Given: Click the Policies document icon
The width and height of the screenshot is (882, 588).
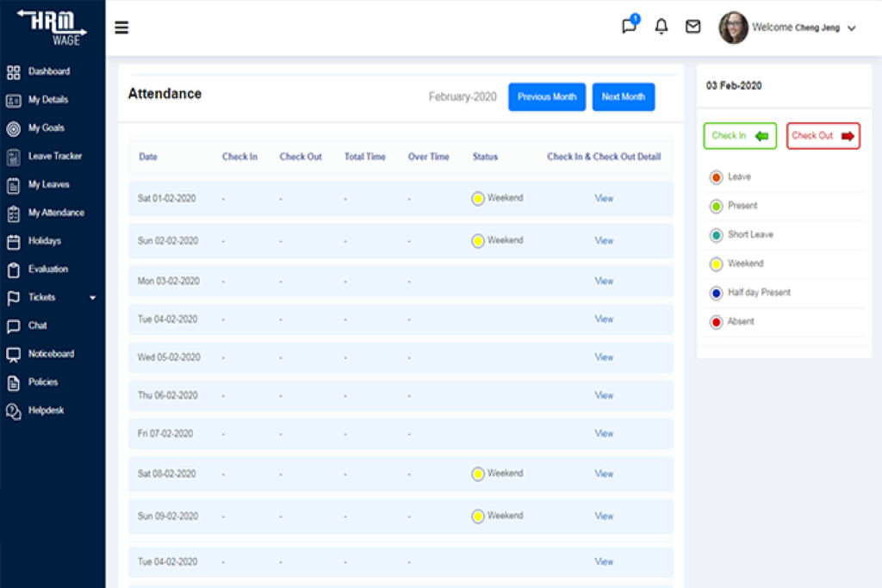Looking at the screenshot, I should 14,383.
